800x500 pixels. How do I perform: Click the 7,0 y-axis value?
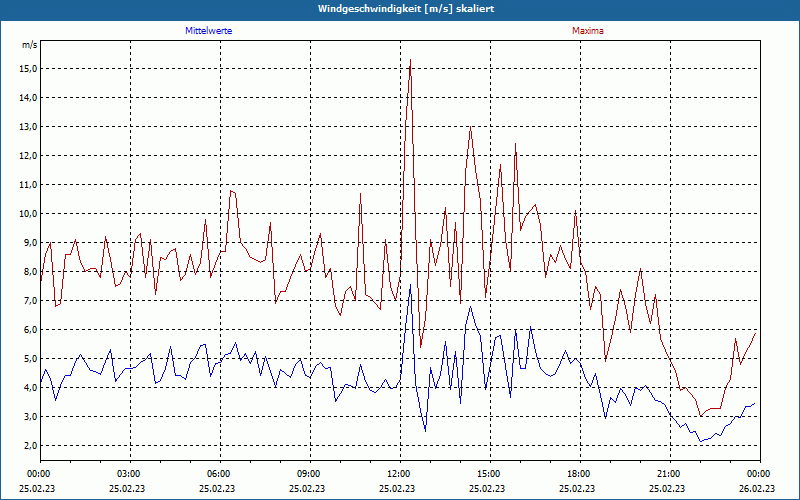coord(30,301)
